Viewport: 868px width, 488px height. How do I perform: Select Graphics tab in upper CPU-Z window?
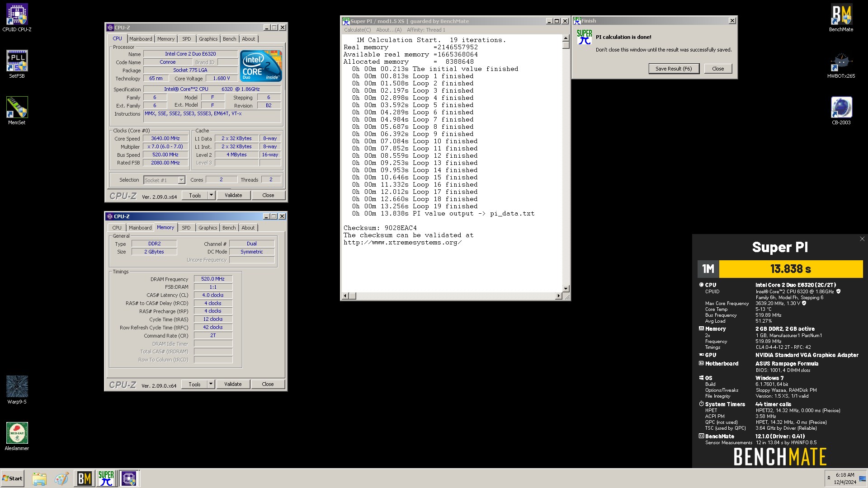pyautogui.click(x=208, y=39)
